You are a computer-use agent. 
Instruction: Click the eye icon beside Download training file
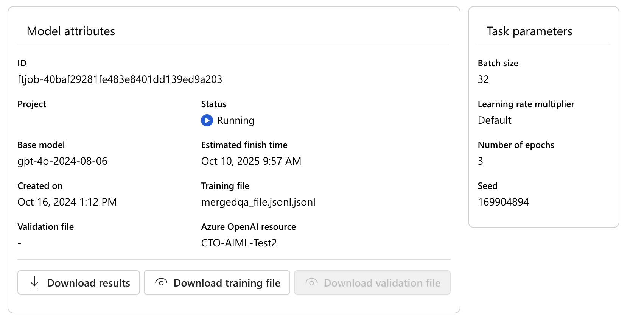coord(161,282)
